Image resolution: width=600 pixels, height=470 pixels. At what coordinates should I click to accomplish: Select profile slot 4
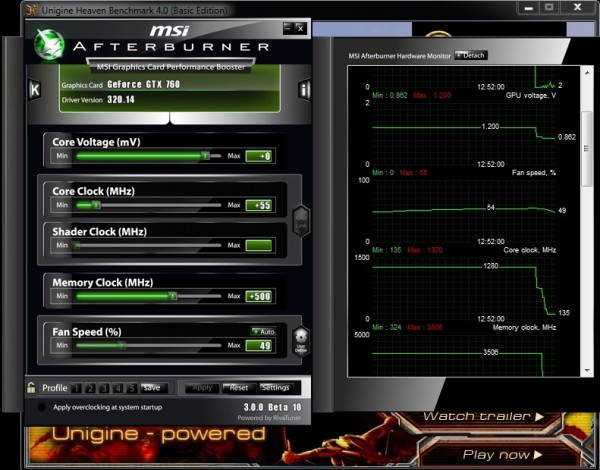coord(118,388)
